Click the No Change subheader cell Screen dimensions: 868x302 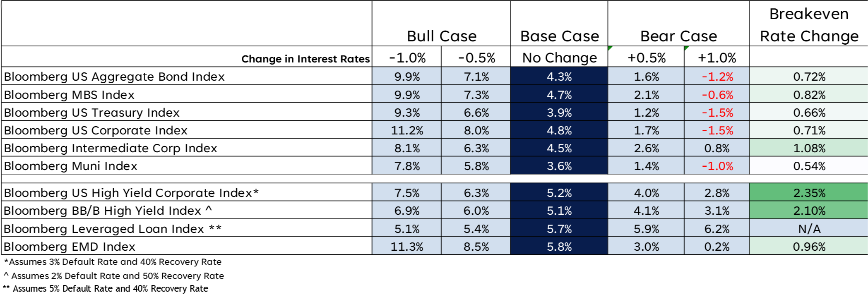coord(559,58)
